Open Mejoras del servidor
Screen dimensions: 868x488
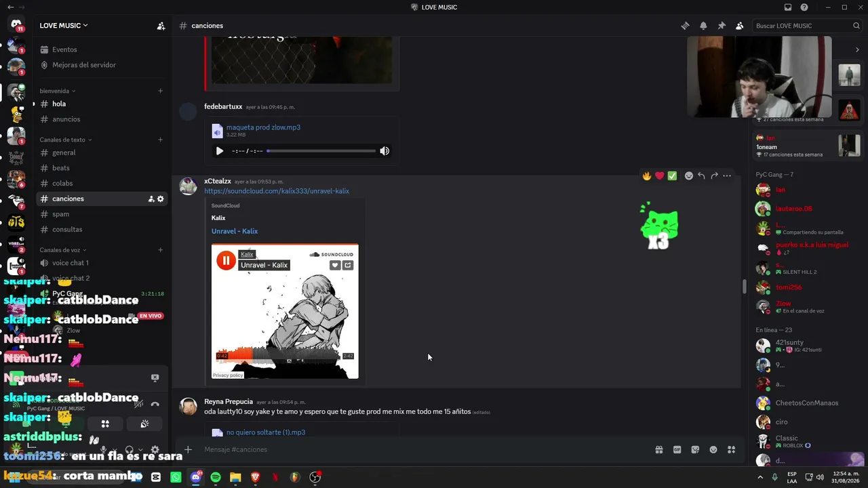[x=102, y=65]
